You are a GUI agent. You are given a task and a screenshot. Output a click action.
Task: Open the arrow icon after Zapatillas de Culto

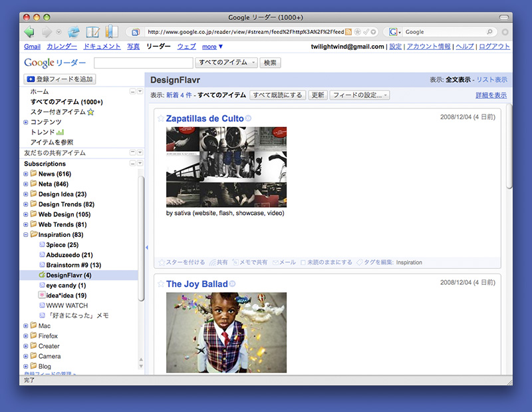pyautogui.click(x=248, y=118)
